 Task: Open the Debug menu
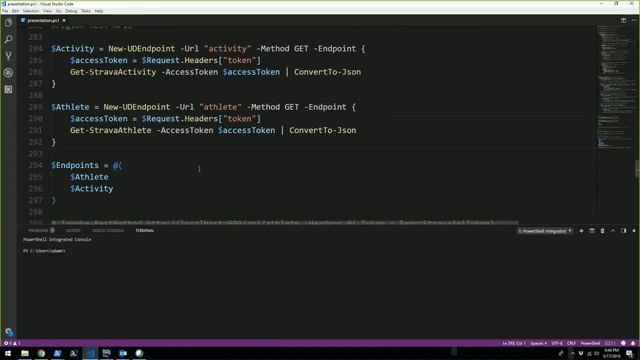tap(71, 11)
